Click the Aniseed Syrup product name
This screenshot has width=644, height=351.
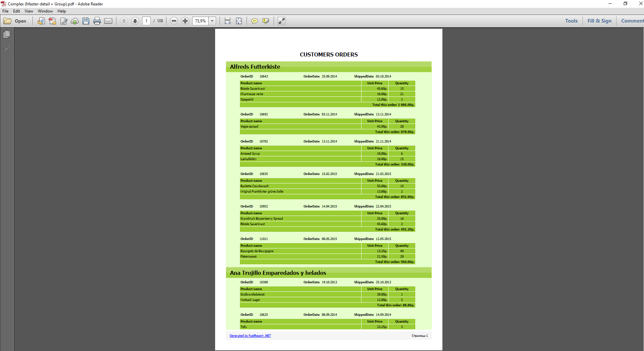[250, 154]
